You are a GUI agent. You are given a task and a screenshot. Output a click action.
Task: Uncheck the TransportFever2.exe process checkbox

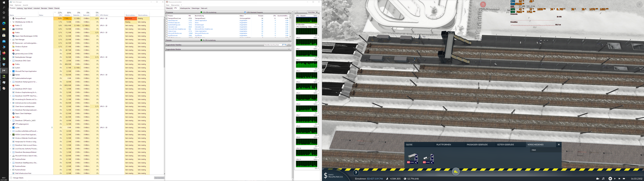click(x=167, y=18)
